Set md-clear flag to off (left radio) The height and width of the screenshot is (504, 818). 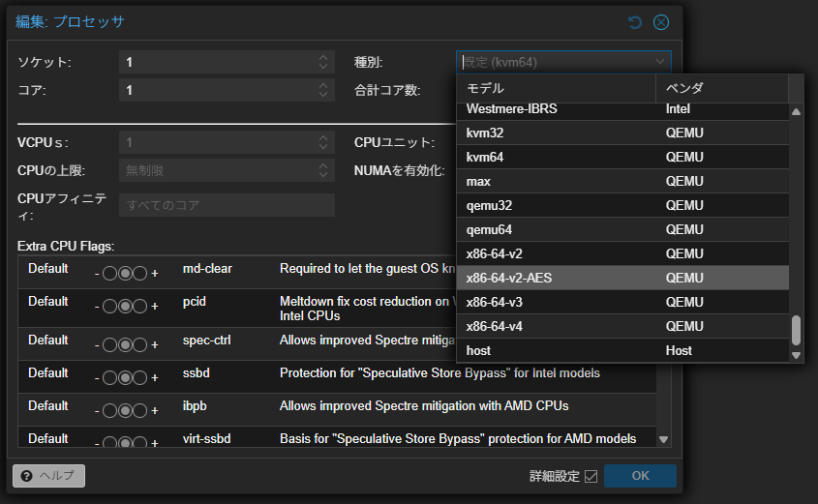point(109,273)
